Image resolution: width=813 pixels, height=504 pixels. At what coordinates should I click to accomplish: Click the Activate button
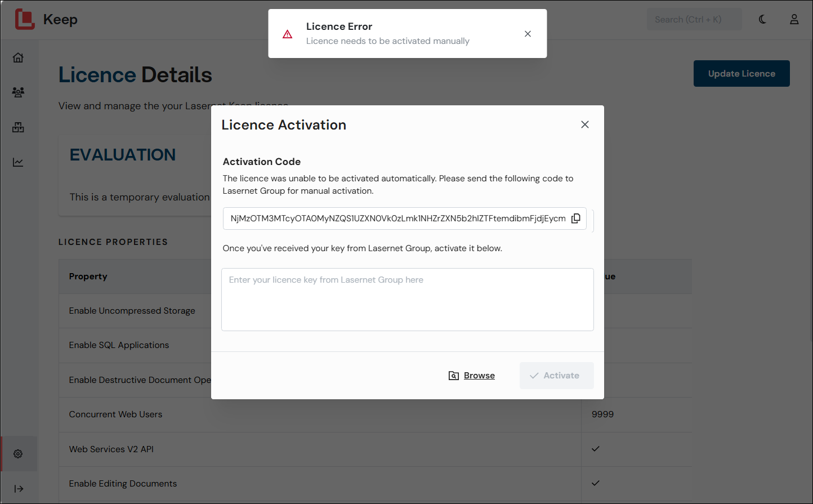click(556, 376)
